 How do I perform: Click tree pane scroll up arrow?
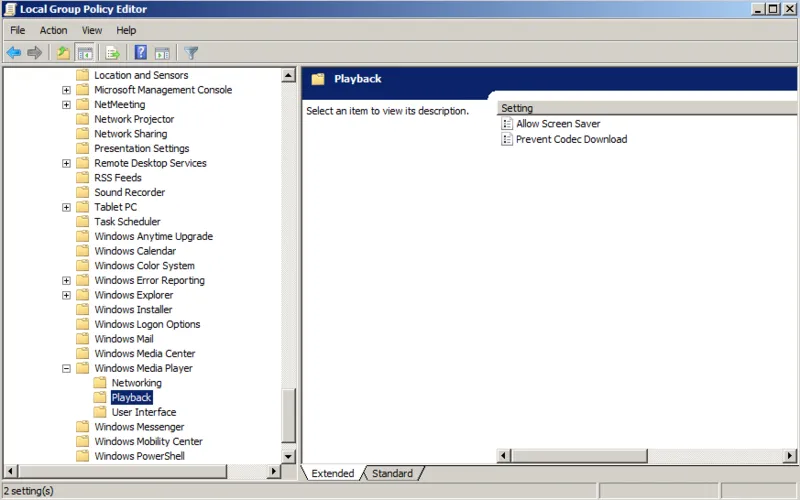coord(288,75)
